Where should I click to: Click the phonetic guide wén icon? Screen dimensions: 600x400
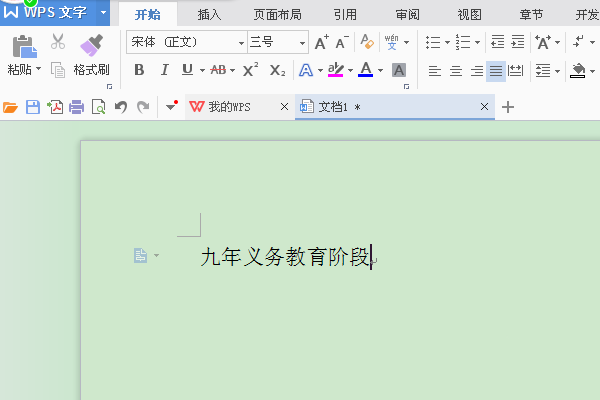[x=391, y=42]
